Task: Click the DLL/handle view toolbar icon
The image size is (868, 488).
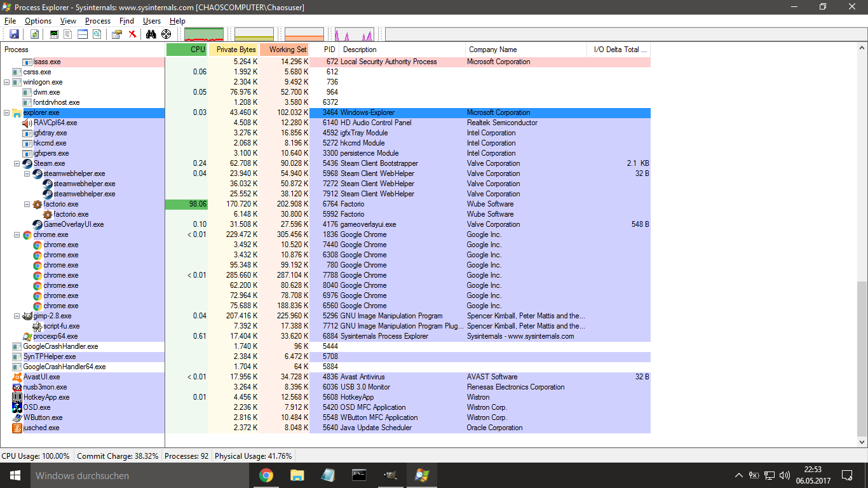Action: (x=97, y=34)
